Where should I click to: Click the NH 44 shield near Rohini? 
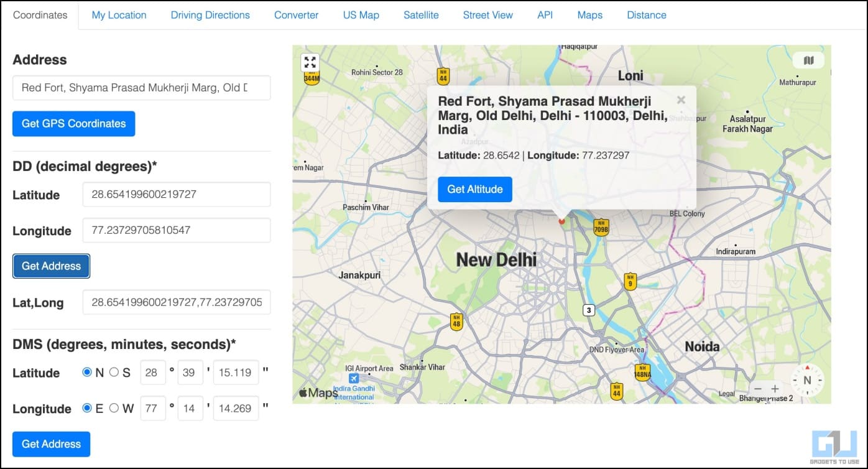point(443,76)
